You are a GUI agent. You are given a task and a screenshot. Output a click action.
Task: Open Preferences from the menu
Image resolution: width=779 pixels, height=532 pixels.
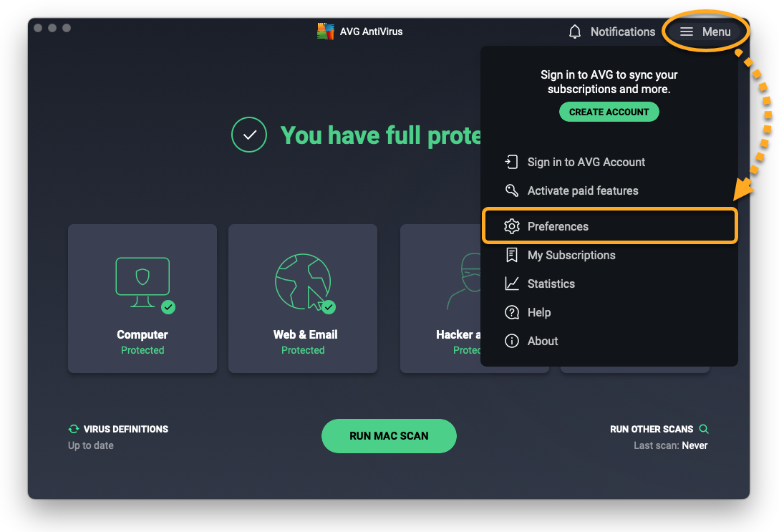pos(558,226)
